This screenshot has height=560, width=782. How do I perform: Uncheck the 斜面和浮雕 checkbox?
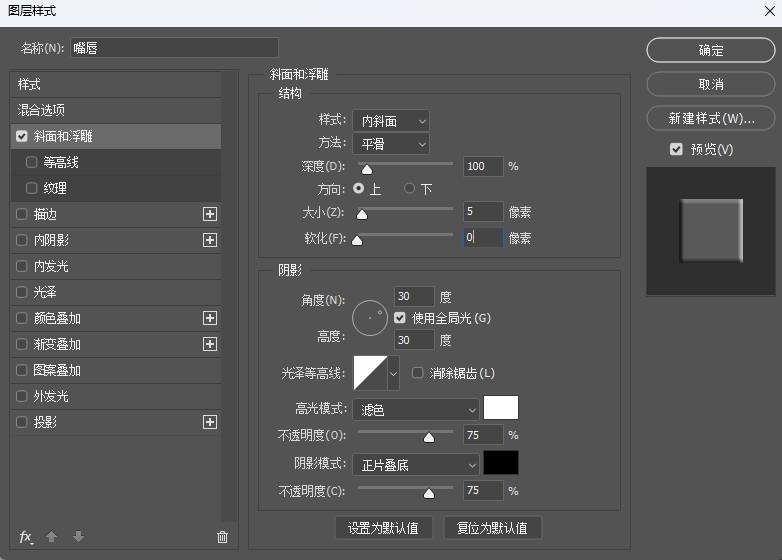click(x=21, y=136)
